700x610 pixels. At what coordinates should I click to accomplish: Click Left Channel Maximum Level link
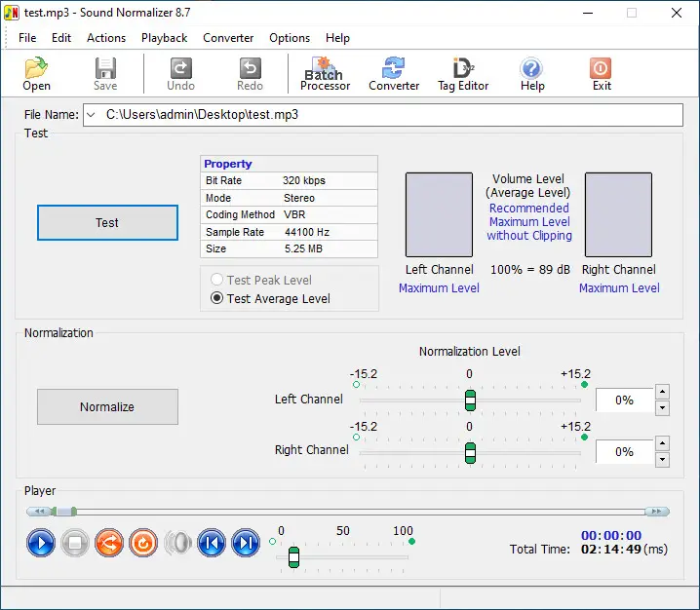click(439, 287)
